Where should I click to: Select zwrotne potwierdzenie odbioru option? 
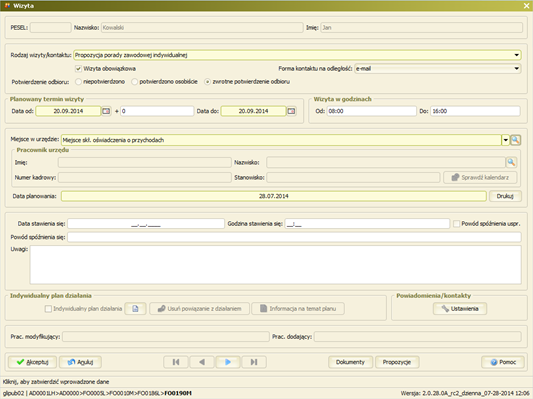(x=207, y=82)
